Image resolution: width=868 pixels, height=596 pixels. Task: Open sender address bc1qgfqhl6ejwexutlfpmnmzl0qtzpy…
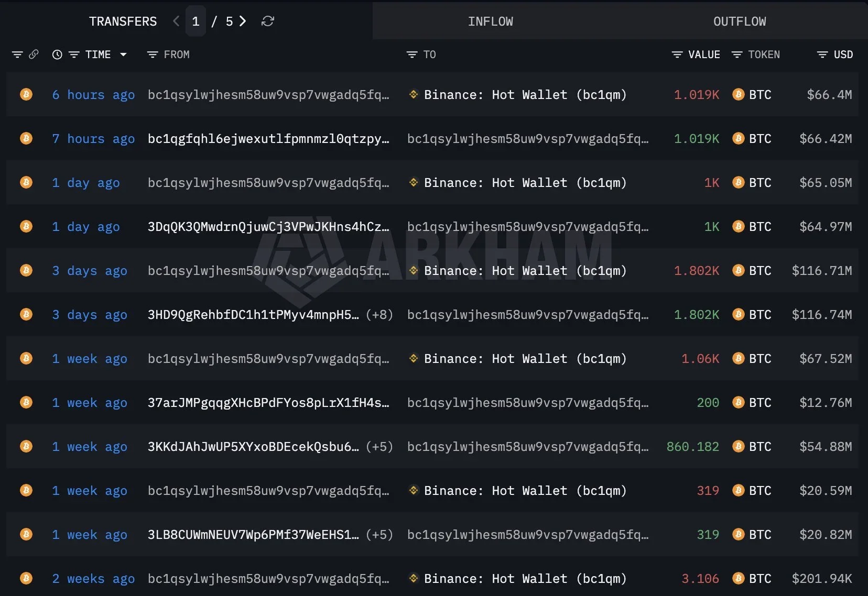pos(268,139)
